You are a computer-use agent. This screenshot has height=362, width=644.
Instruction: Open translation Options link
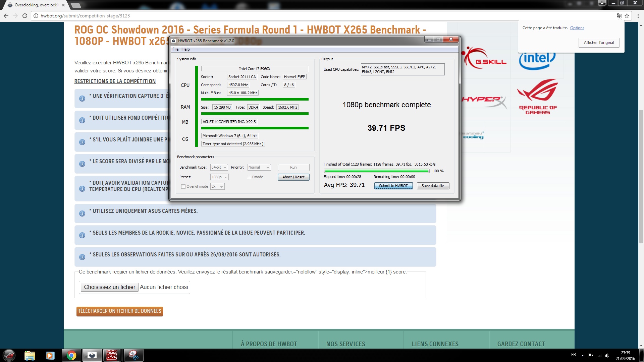click(x=577, y=28)
